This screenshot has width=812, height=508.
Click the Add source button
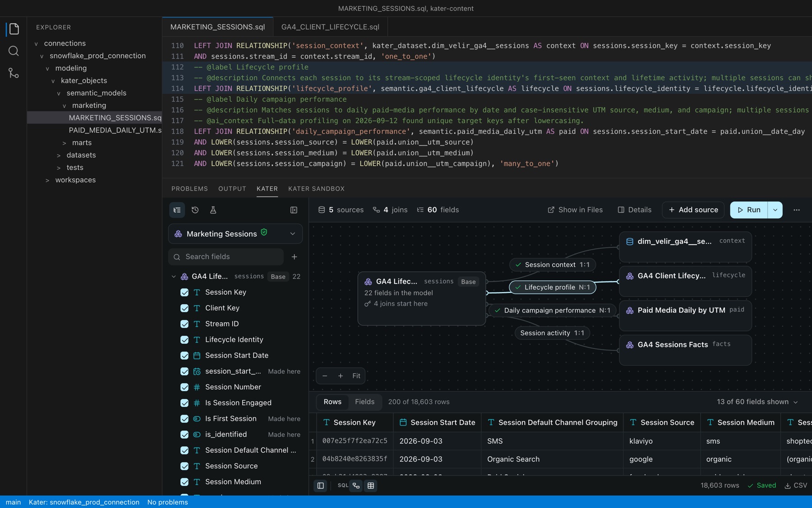693,210
